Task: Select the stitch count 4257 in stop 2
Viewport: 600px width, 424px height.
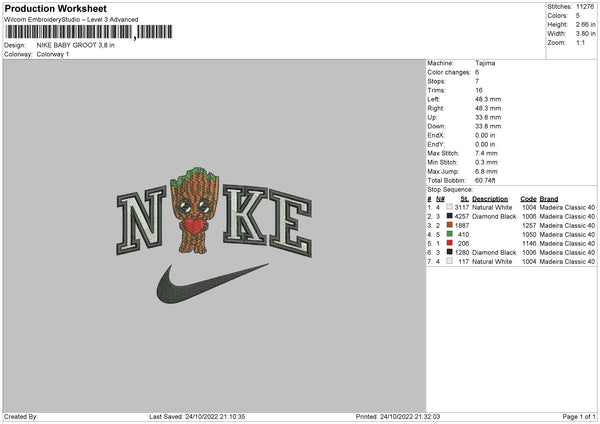Action: [462, 217]
